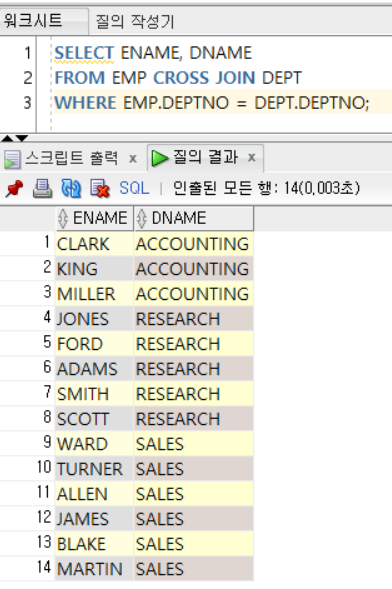Viewport: 392px width, 589px height.
Task: Click the print results icon
Action: [42, 188]
